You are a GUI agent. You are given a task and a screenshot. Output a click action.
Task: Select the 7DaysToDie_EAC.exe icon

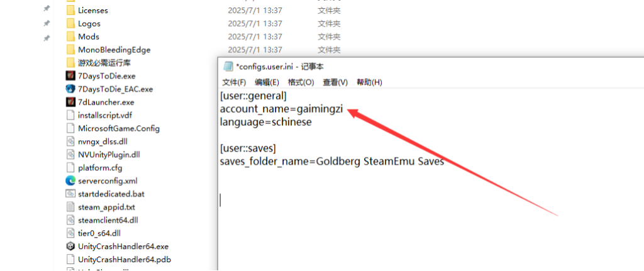(x=70, y=89)
